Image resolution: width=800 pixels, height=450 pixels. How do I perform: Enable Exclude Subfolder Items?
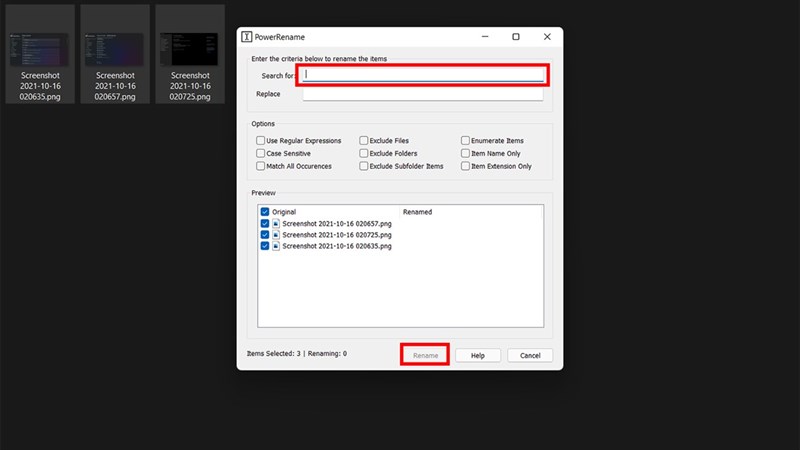[x=363, y=166]
